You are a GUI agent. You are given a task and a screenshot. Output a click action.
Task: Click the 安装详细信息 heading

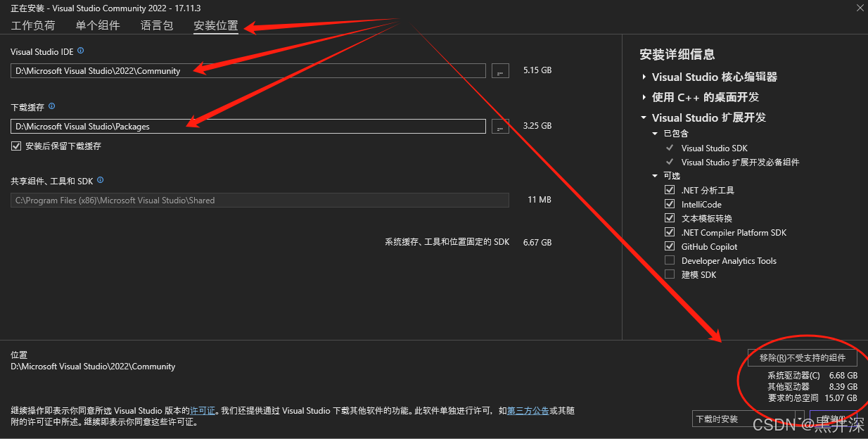[x=677, y=54]
